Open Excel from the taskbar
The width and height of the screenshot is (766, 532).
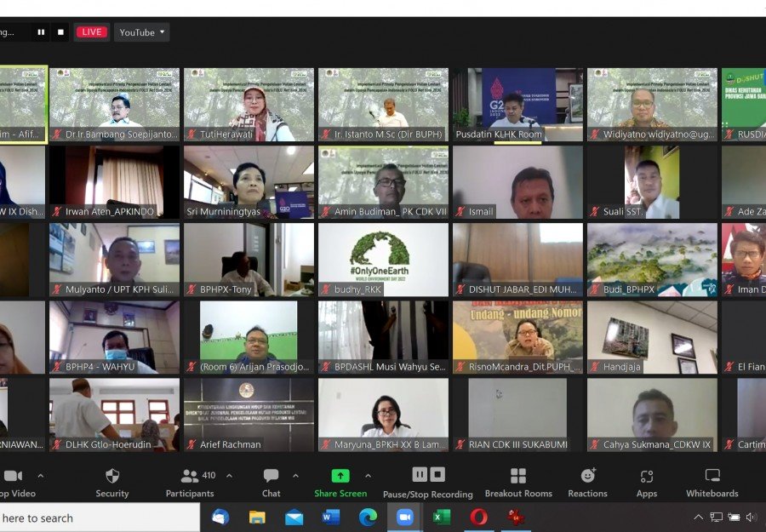tap(442, 518)
